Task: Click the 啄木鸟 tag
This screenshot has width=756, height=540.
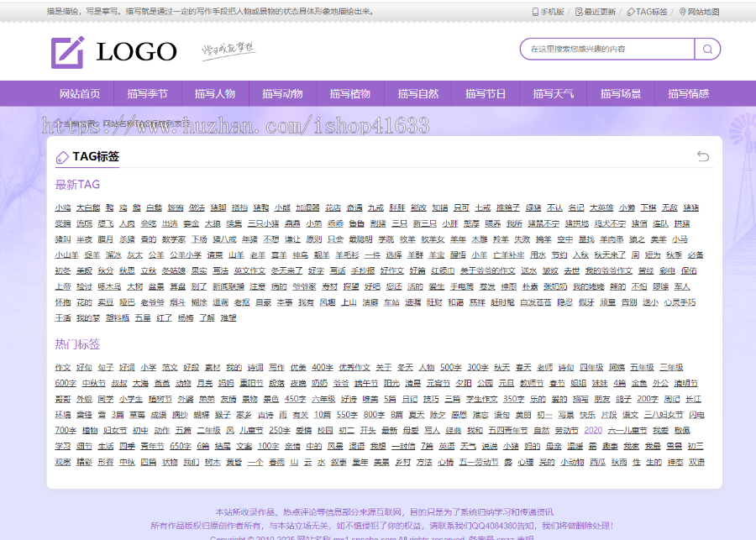Action: (x=109, y=287)
